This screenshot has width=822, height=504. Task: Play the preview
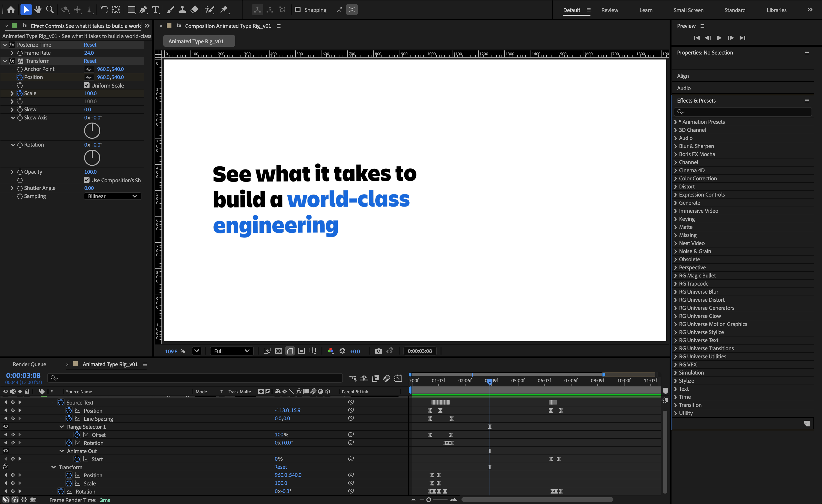719,38
